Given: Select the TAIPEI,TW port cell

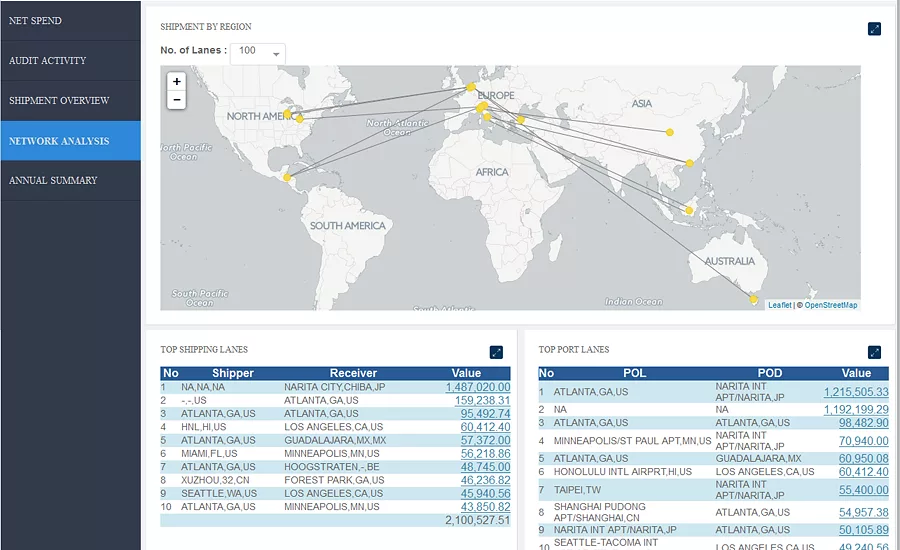Looking at the screenshot, I should pos(577,490).
